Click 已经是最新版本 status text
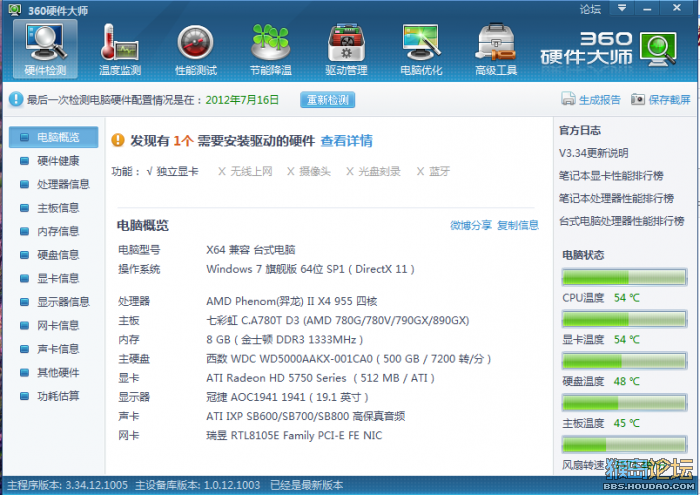Viewport: 700px width, 495px height. pos(307,485)
